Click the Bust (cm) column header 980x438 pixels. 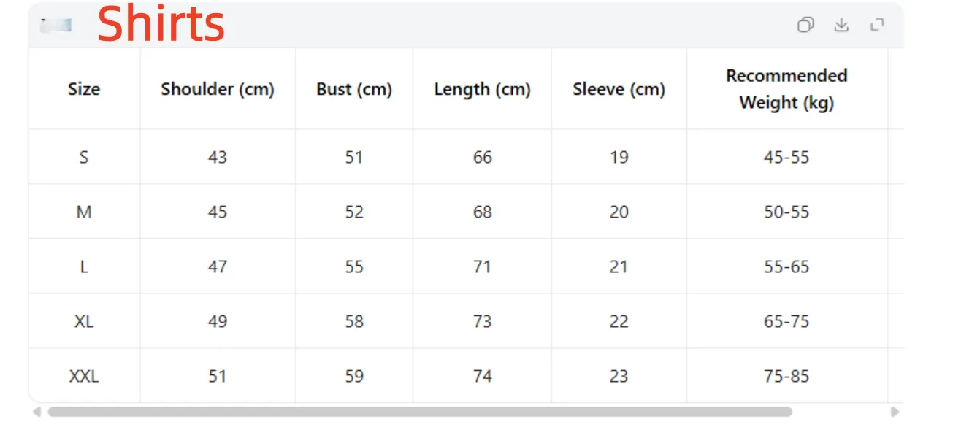(x=354, y=89)
